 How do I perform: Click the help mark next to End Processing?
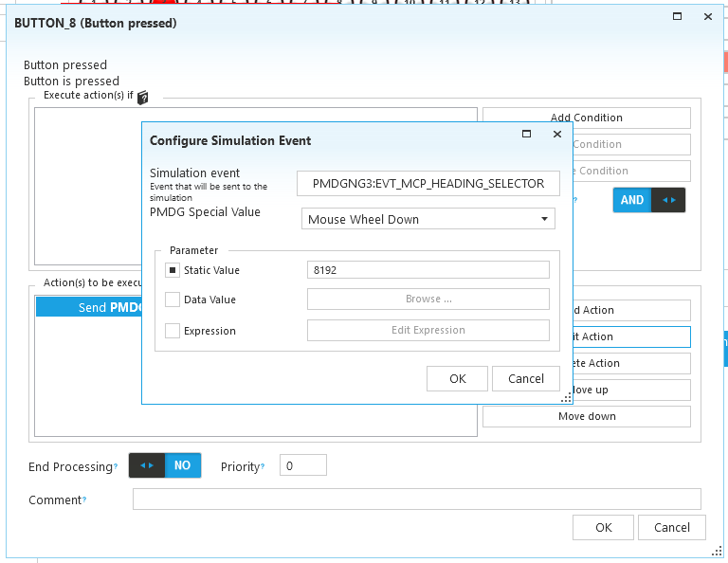(116, 467)
